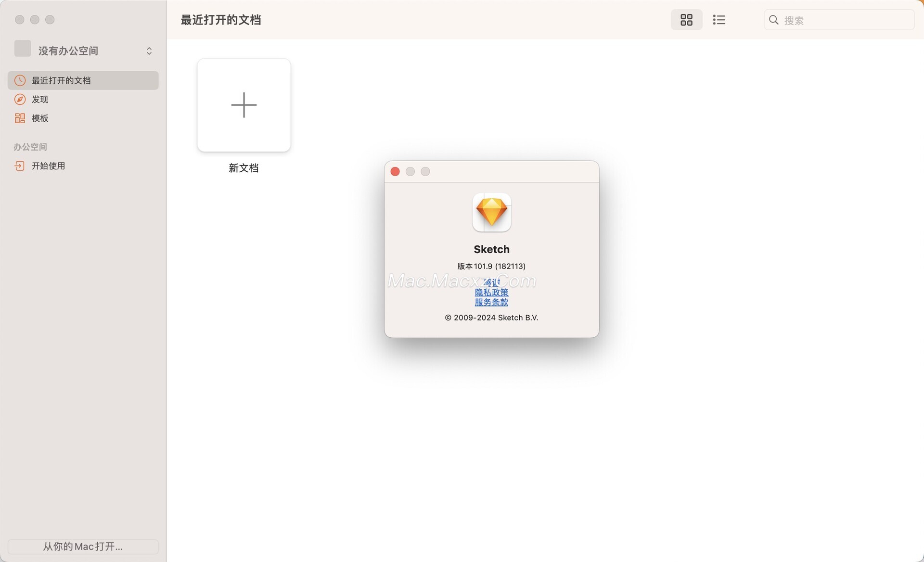Open 最近打开的文档 in the sidebar
The width and height of the screenshot is (924, 562).
tap(83, 80)
